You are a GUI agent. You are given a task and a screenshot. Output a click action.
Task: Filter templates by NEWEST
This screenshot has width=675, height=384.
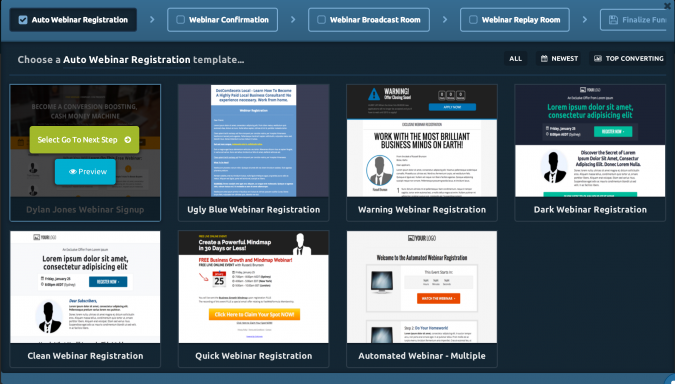click(559, 59)
